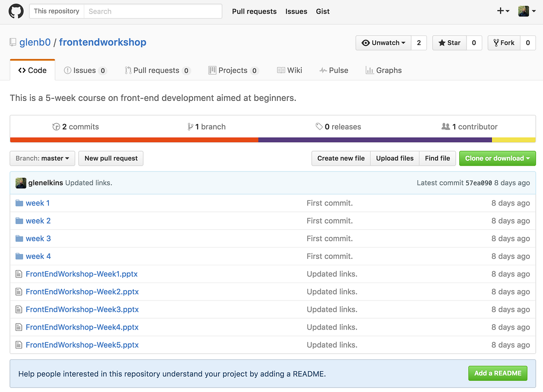Screen dimensions: 543x392
Task: Click the repository book icon beside glenb0
Action: 13,43
